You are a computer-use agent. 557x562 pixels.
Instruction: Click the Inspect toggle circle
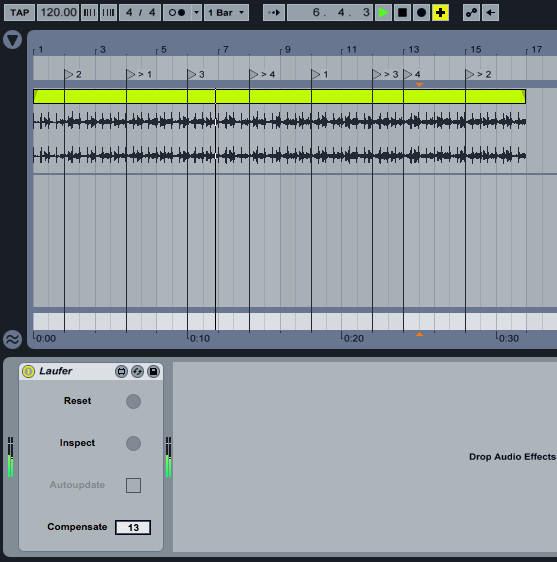(133, 443)
